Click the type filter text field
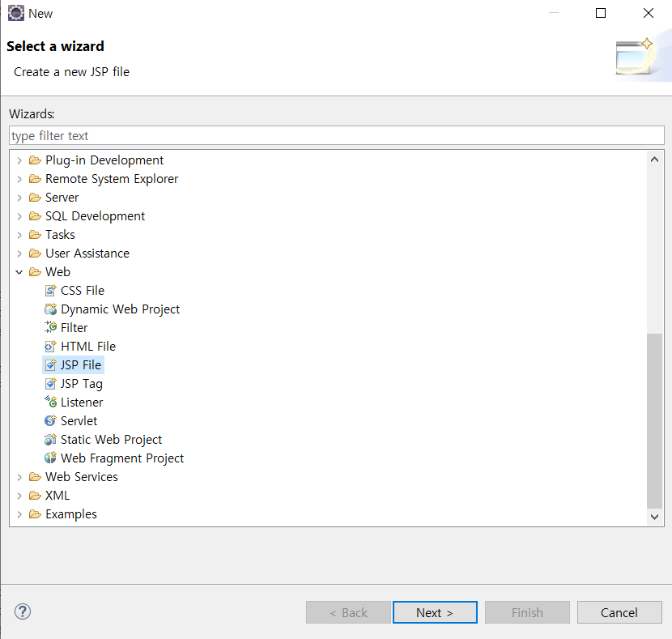Image resolution: width=672 pixels, height=639 pixels. coord(337,136)
